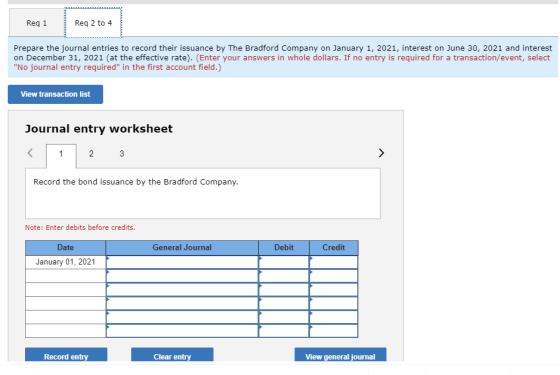The image size is (560, 375).
Task: Click Credit field in January 01 row
Action: click(x=334, y=262)
